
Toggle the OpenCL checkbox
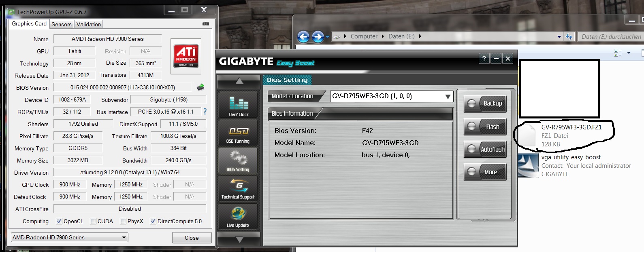tap(59, 221)
